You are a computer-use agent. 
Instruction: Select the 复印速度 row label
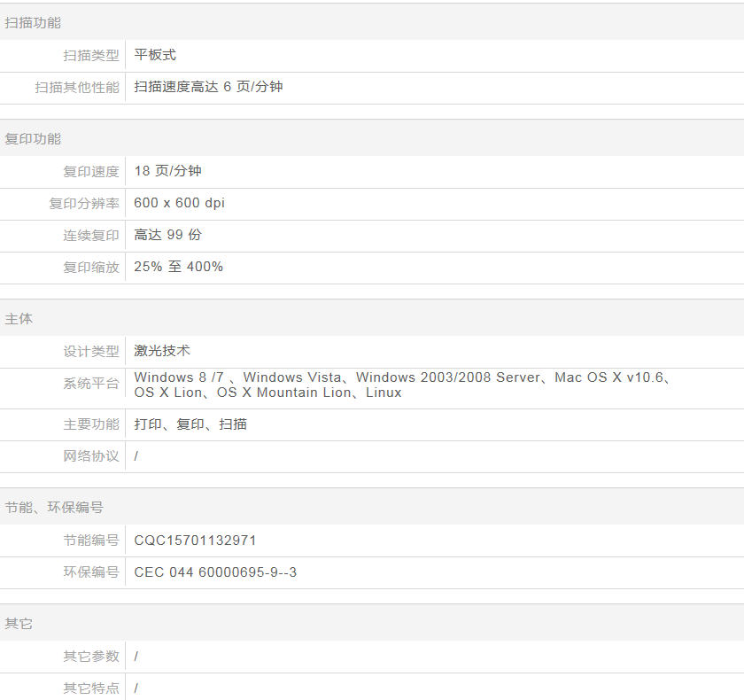point(90,172)
